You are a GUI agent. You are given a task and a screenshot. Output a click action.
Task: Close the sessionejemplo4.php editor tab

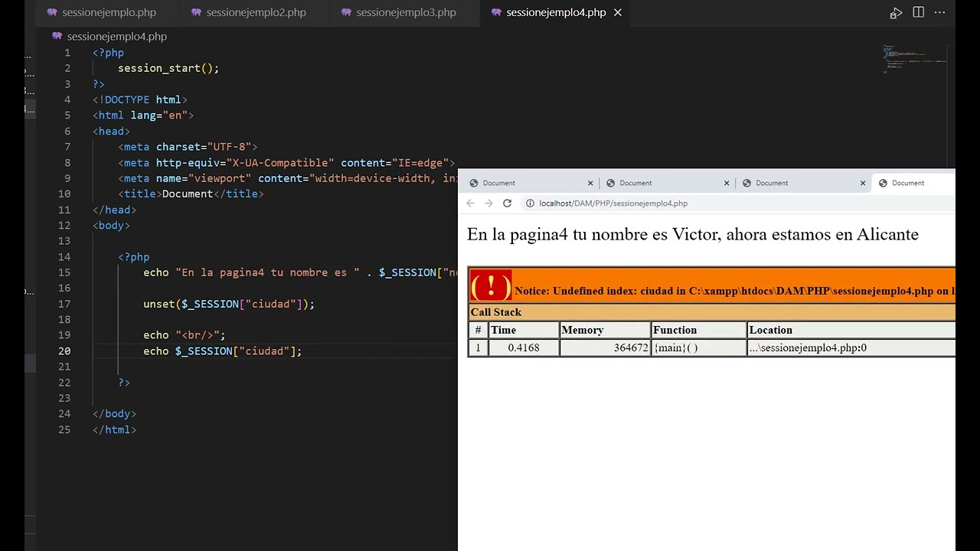[618, 12]
